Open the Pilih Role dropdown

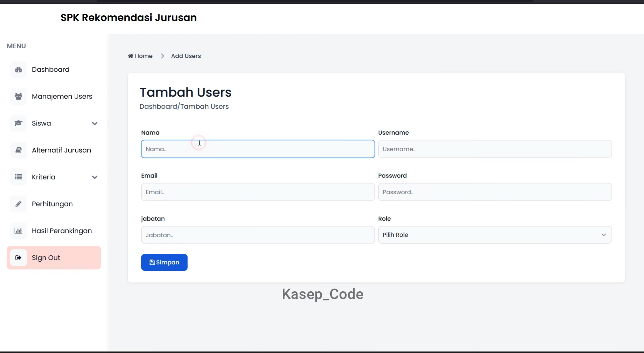pos(495,235)
